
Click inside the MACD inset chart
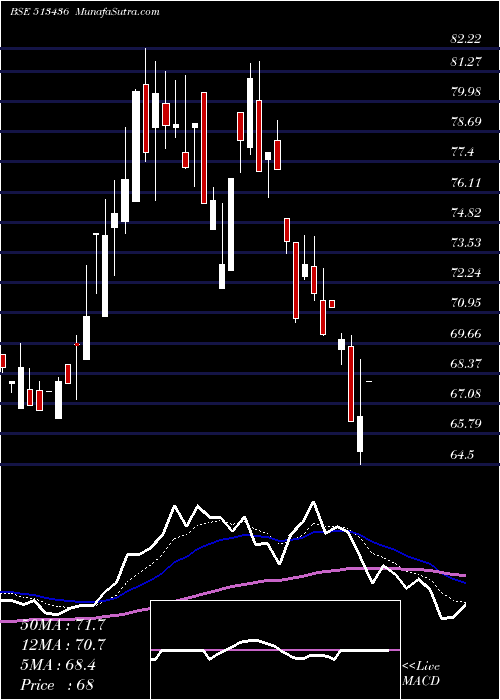pos(275,650)
